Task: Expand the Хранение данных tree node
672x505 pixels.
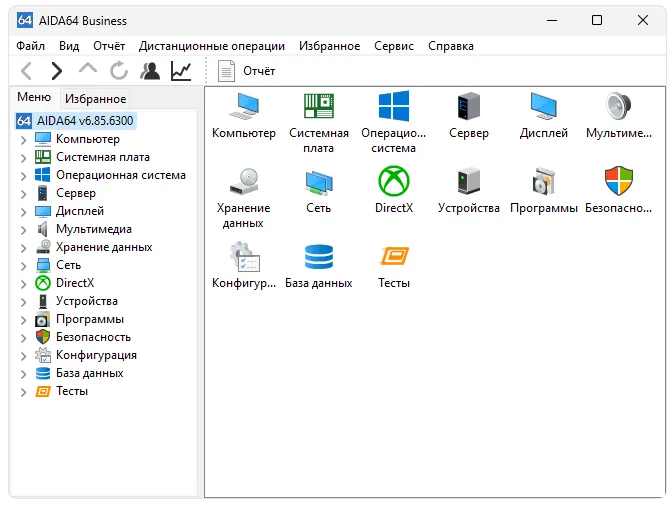Action: tap(24, 247)
